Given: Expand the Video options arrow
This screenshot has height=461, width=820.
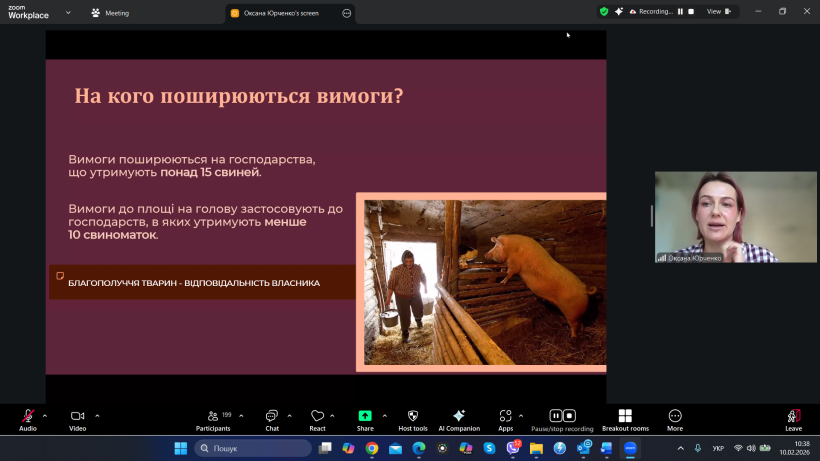Looking at the screenshot, I should point(97,415).
